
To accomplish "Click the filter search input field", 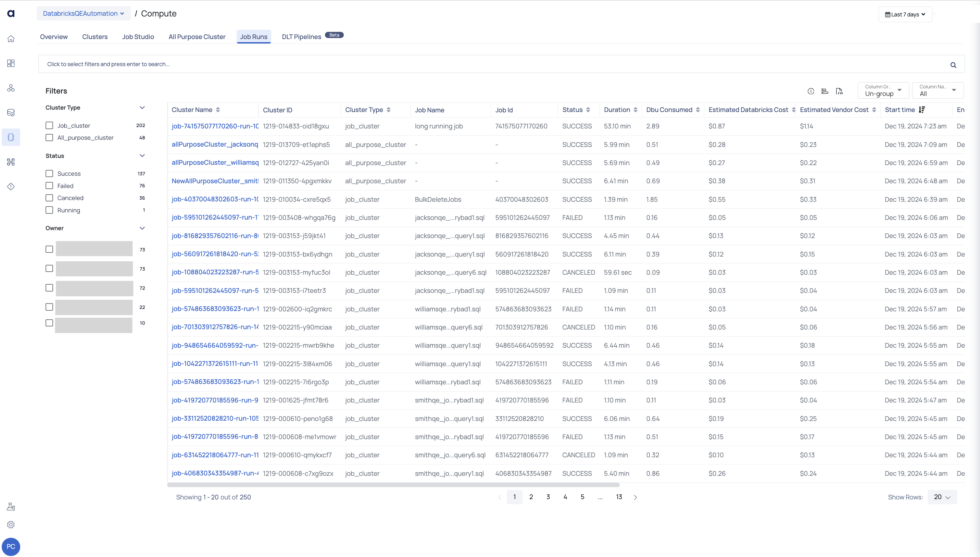I will pos(501,64).
